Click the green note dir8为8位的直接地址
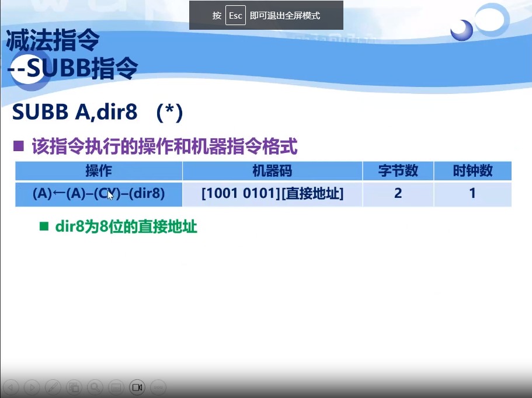 [x=126, y=226]
